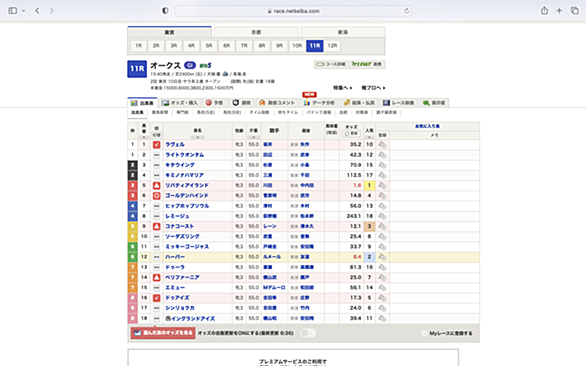Click favorite registration icon for ドゥーラ row
This screenshot has height=366, width=586.
[382, 267]
